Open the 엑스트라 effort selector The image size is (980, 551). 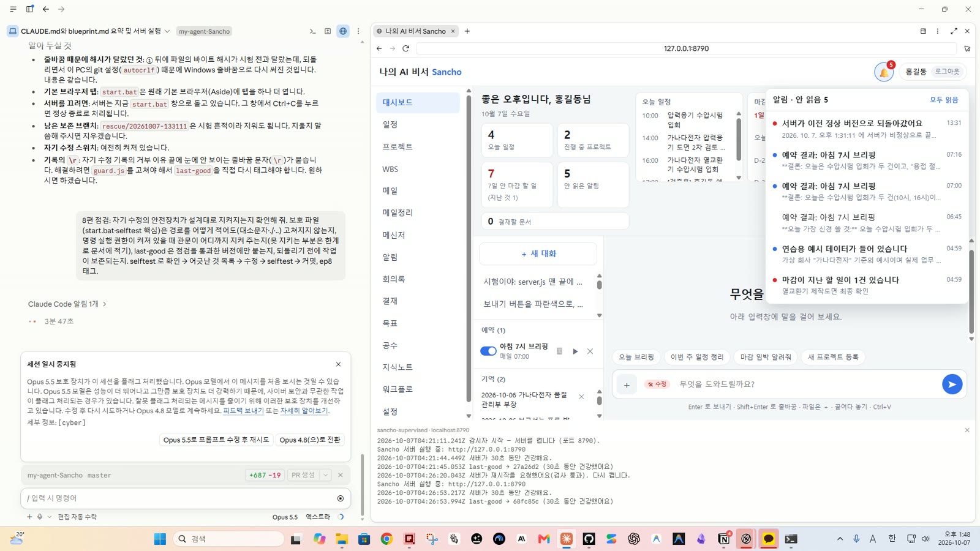[x=318, y=517]
